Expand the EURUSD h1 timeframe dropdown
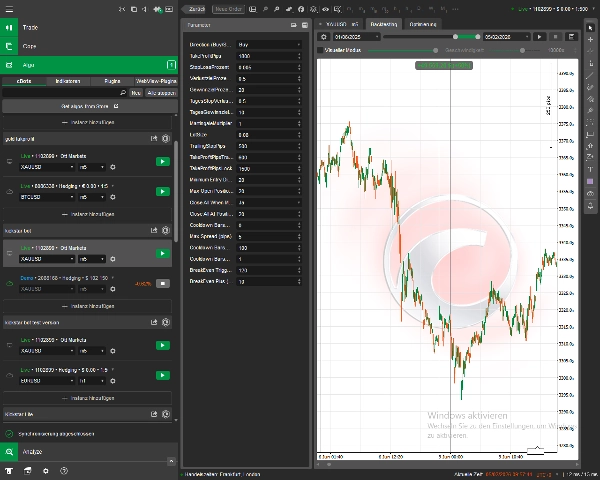Image resolution: width=600 pixels, height=480 pixels. (x=90, y=380)
